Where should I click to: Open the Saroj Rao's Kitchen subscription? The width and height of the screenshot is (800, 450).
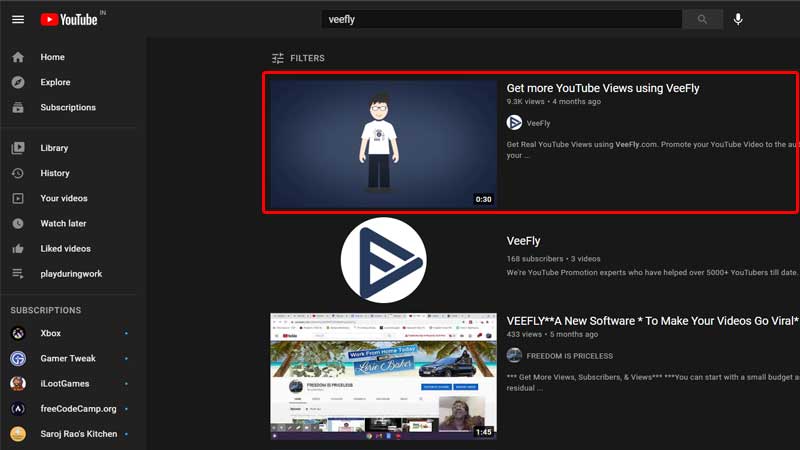point(79,434)
